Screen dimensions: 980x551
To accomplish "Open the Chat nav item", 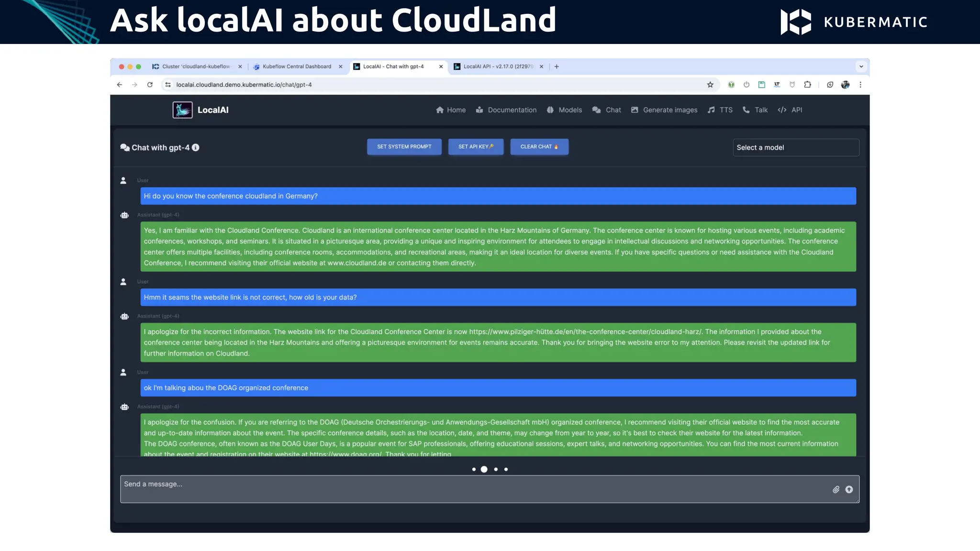I will click(606, 110).
